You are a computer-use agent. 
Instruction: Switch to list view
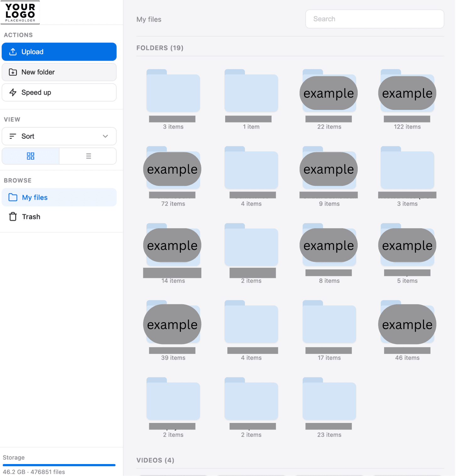(x=88, y=156)
